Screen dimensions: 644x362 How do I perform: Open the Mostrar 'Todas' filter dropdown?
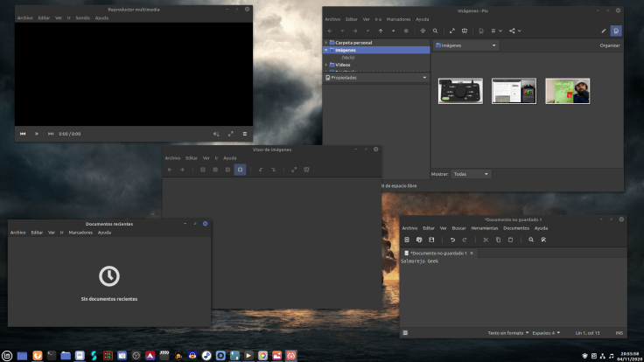click(471, 174)
